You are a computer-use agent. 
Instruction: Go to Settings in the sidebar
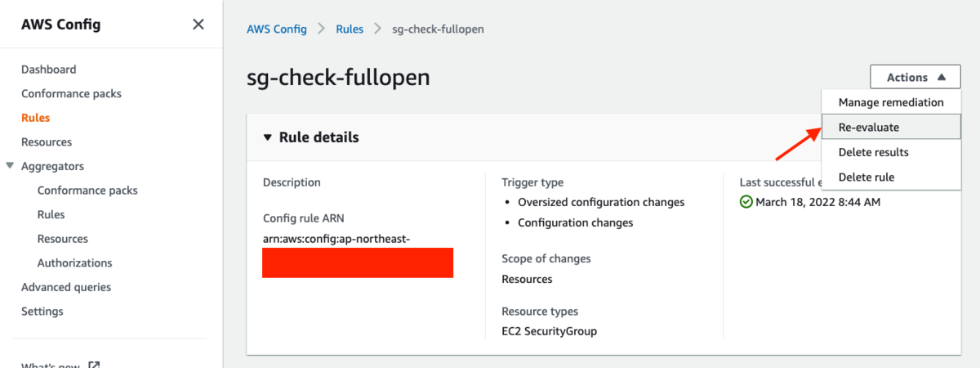[42, 312]
